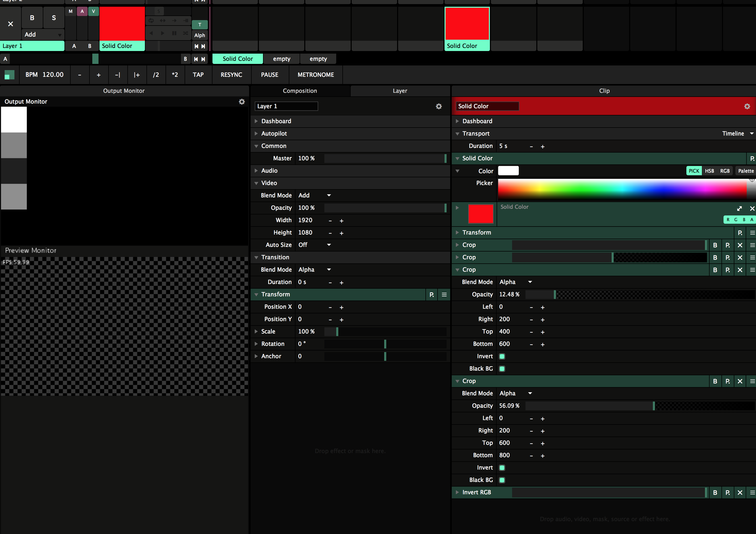756x534 pixels.
Task: Switch to the Composition tab
Action: pyautogui.click(x=300, y=91)
